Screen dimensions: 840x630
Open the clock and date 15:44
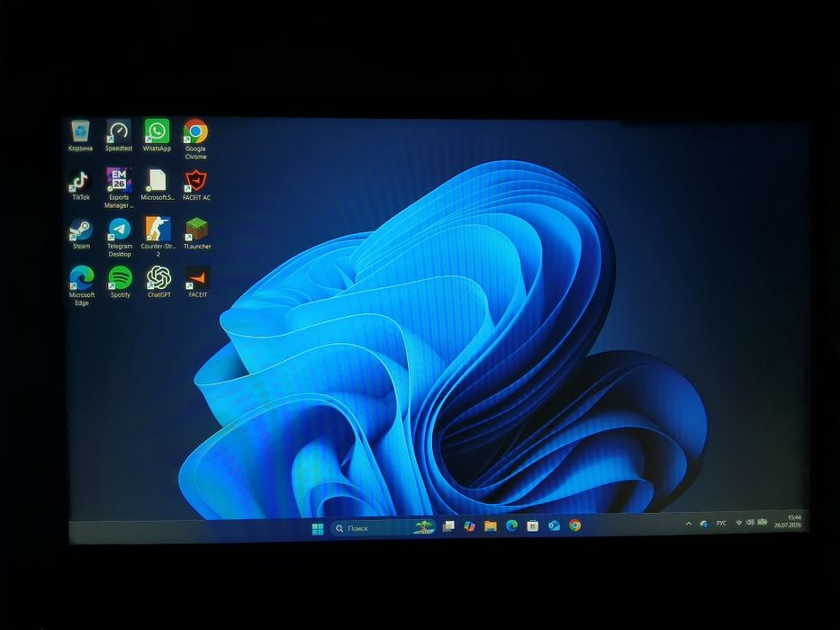[788, 521]
